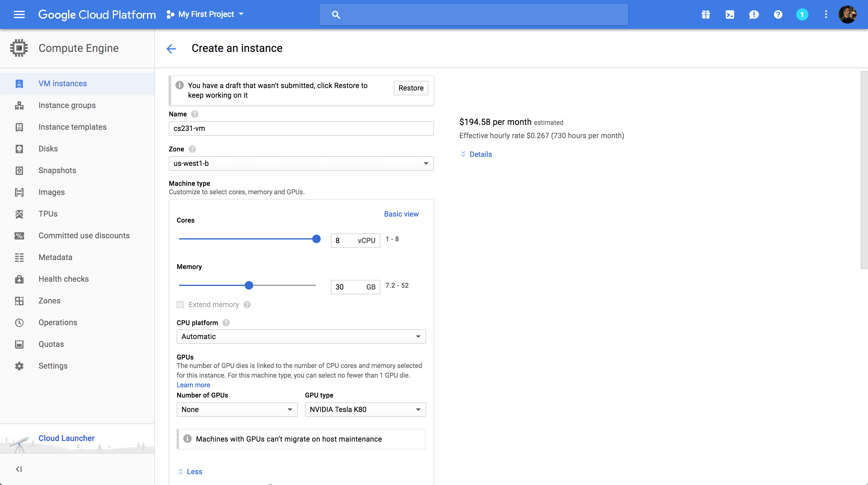Click the Disks sidebar icon
This screenshot has width=868, height=485.
[x=19, y=149]
